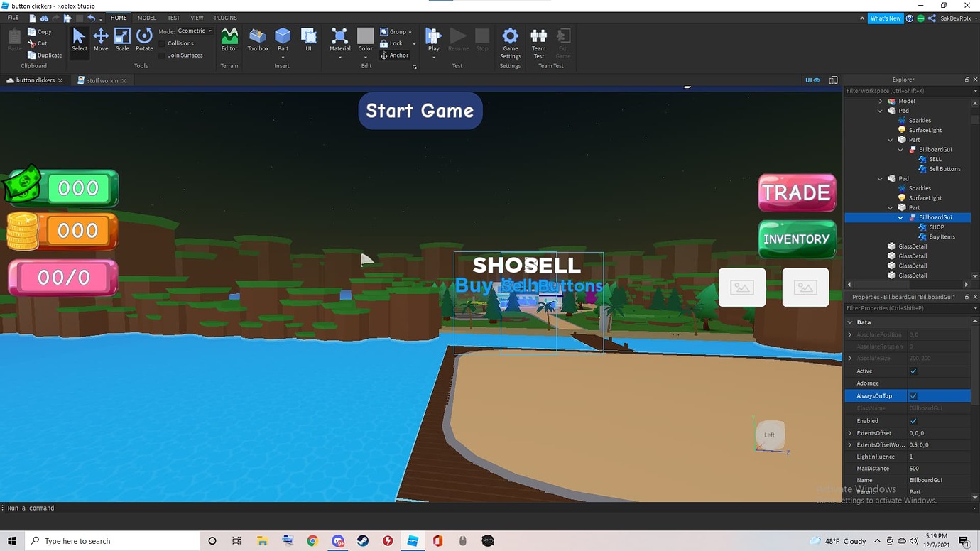The height and width of the screenshot is (551, 980).
Task: Switch to the stuff workin document tab
Action: pos(102,80)
